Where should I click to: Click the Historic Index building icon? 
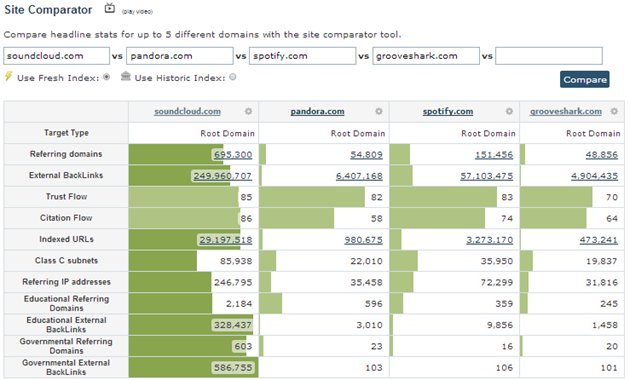(x=126, y=76)
